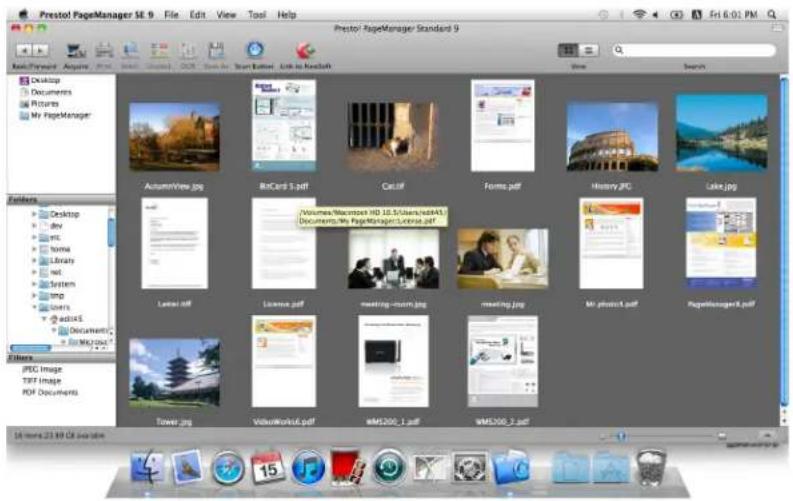The width and height of the screenshot is (793, 501).
Task: Open Safari from the dock
Action: pyautogui.click(x=227, y=469)
